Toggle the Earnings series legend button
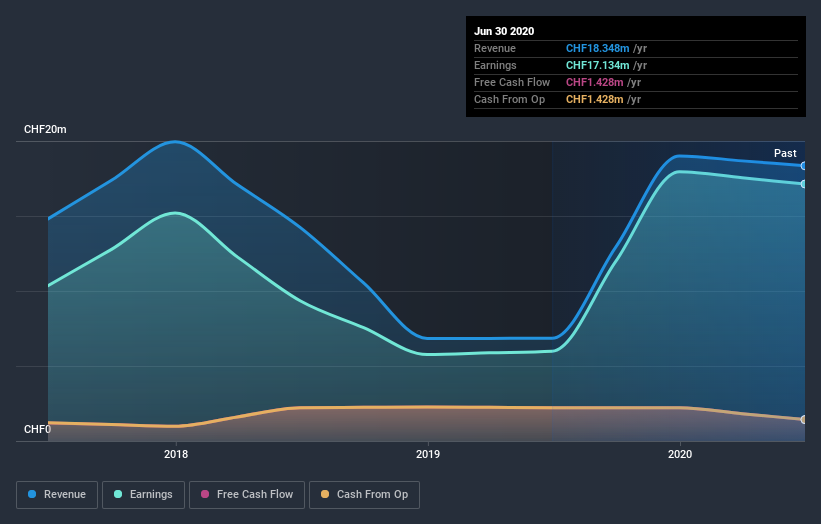This screenshot has height=524, width=821. [143, 495]
